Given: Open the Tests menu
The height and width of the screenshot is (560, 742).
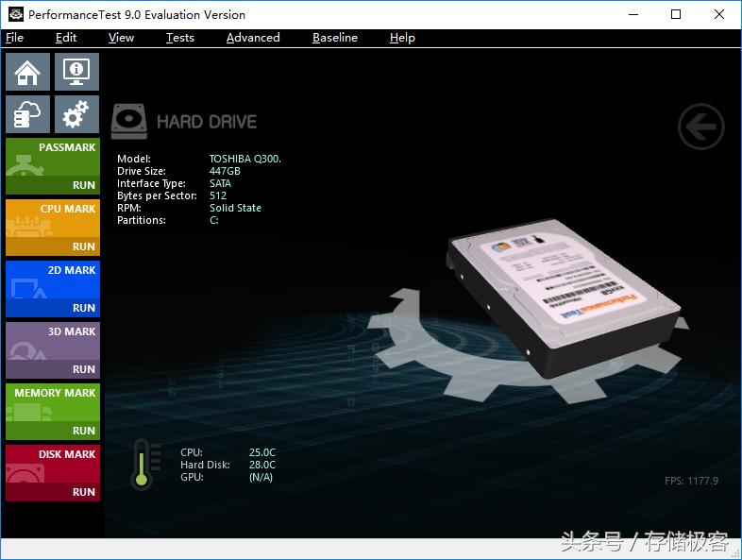Looking at the screenshot, I should tap(179, 38).
